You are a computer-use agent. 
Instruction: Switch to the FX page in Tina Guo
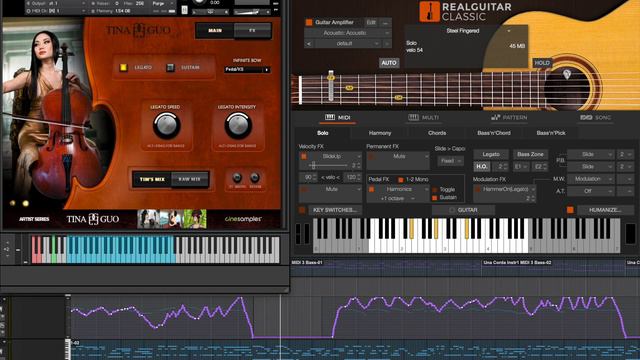click(252, 31)
